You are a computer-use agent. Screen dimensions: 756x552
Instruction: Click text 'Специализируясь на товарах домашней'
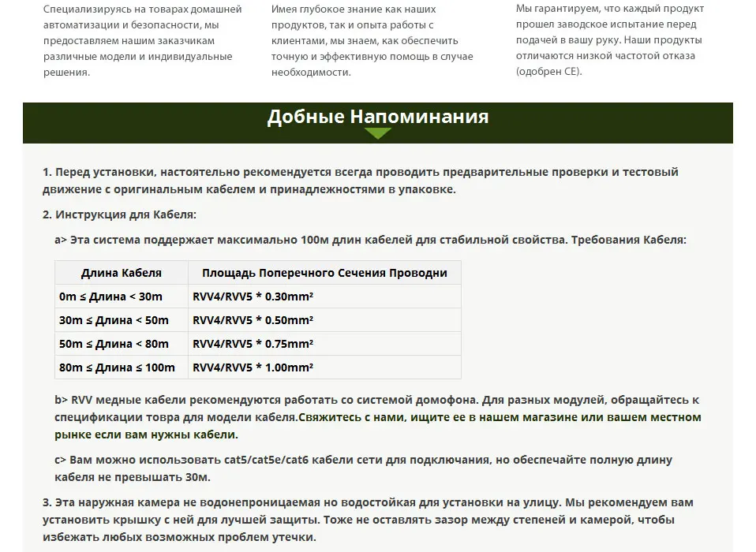[142, 9]
